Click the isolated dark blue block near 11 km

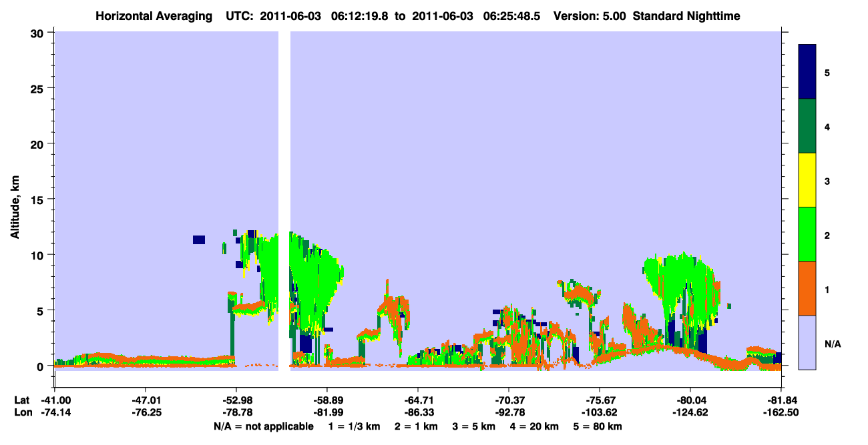[198, 240]
